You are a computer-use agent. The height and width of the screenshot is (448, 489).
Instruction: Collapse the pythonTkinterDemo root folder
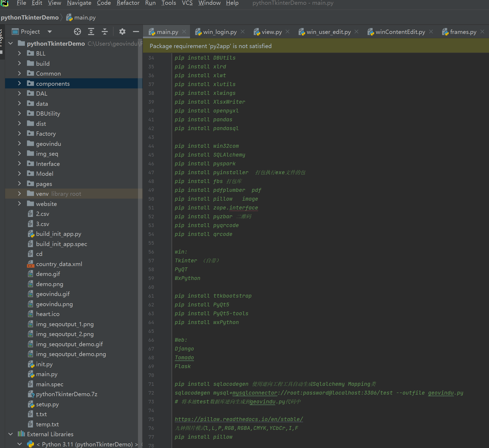pos(11,43)
